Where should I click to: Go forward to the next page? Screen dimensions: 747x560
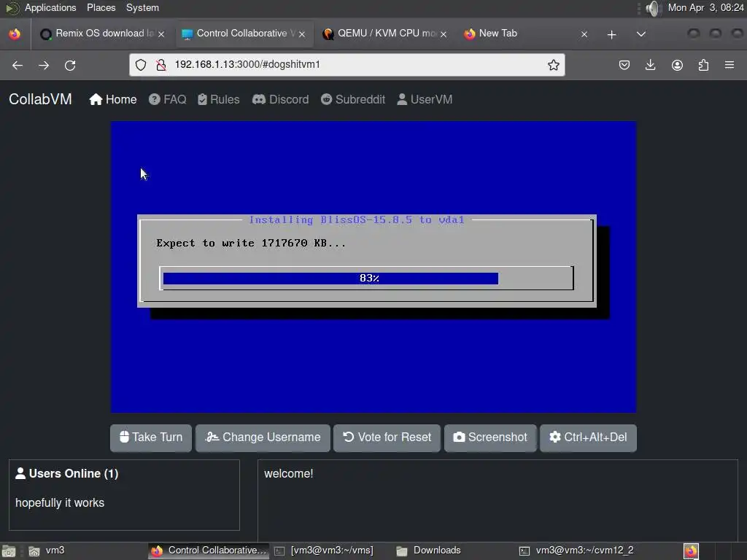44,65
